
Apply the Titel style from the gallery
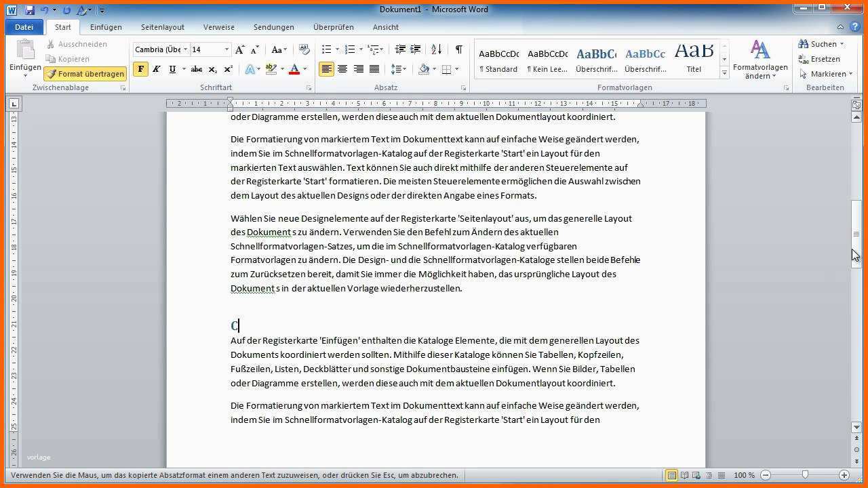pyautogui.click(x=693, y=59)
